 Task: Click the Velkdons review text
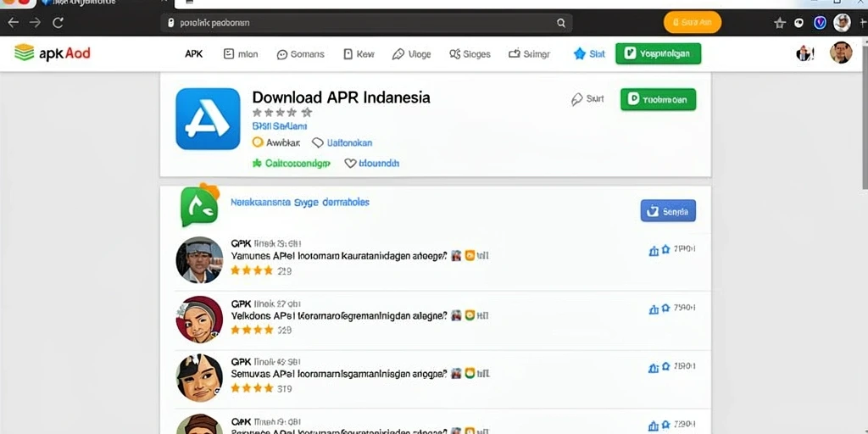coord(339,315)
